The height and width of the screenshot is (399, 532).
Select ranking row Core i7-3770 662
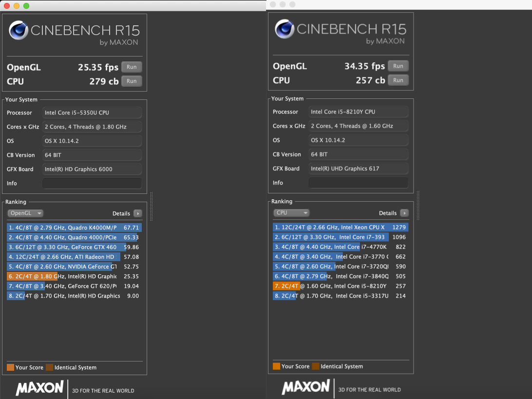tap(341, 257)
